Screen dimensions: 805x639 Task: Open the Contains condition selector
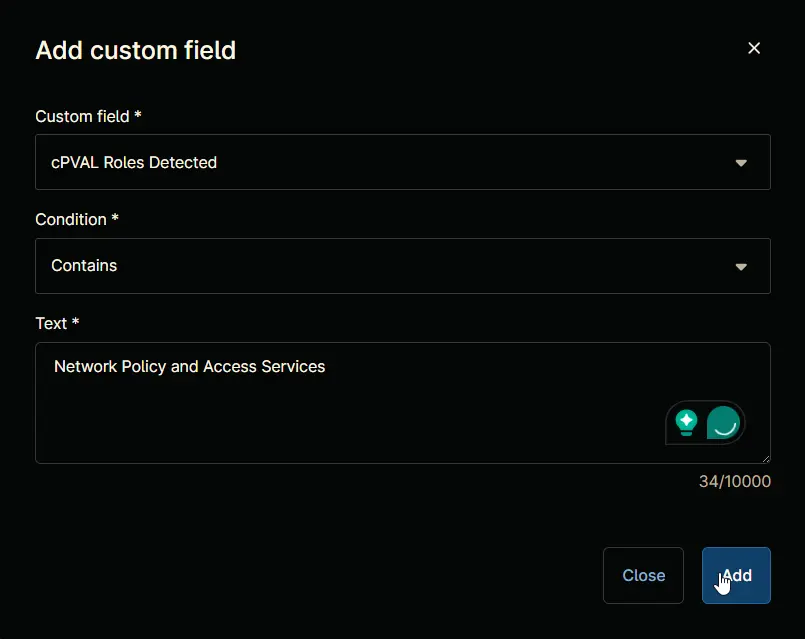402,266
